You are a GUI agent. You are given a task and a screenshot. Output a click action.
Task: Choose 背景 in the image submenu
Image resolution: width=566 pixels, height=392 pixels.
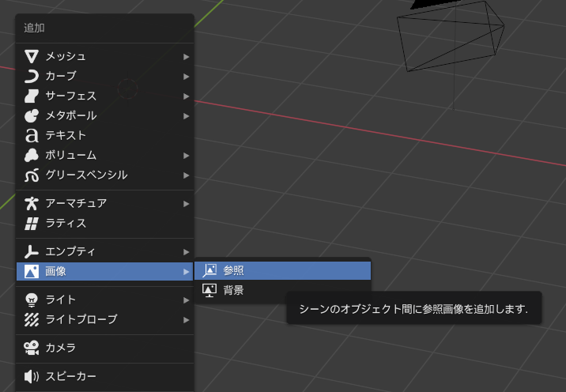point(282,290)
